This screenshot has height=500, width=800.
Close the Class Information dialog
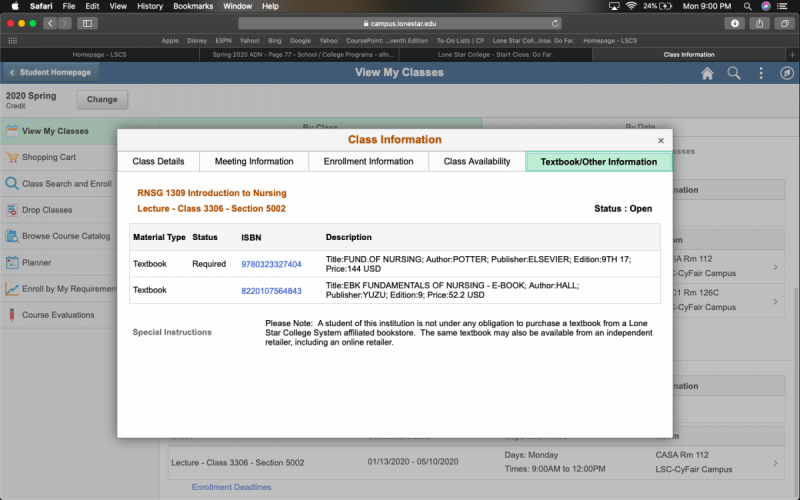pos(661,140)
